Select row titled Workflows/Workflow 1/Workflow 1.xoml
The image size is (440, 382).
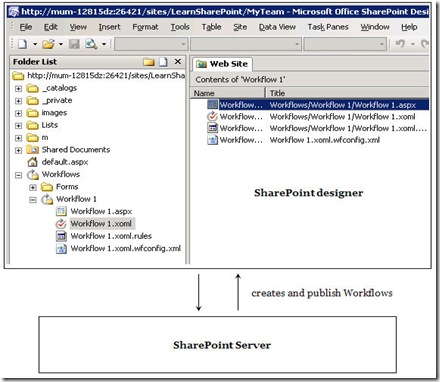click(x=309, y=117)
